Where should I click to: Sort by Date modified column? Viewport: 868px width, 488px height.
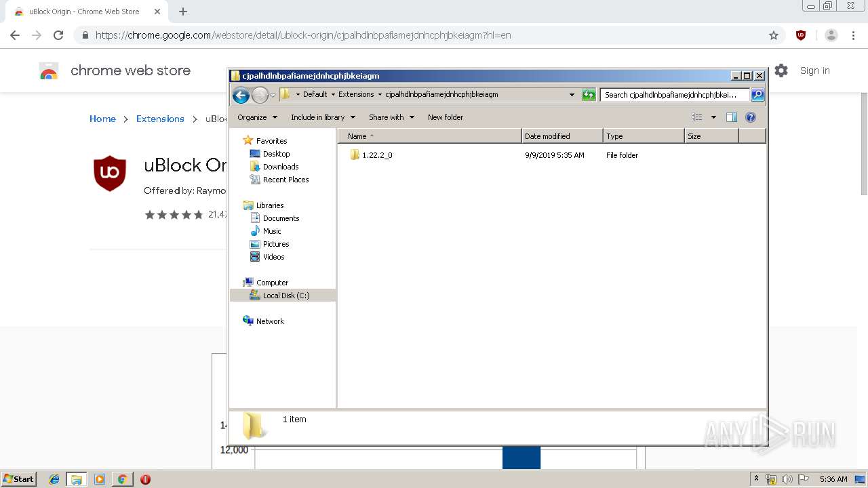[562, 136]
